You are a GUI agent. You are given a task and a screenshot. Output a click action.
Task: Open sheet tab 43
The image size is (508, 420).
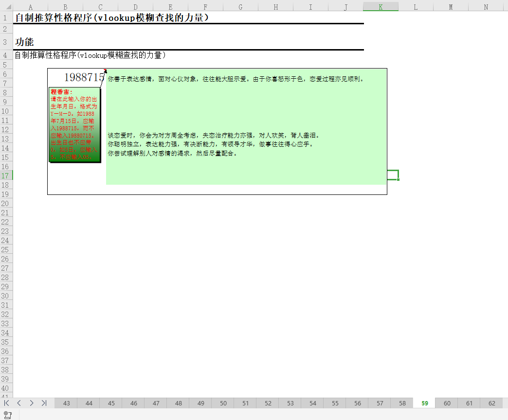pos(66,403)
